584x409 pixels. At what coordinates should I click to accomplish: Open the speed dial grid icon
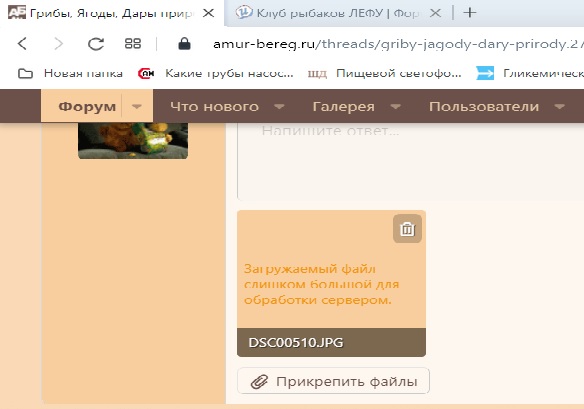(133, 44)
